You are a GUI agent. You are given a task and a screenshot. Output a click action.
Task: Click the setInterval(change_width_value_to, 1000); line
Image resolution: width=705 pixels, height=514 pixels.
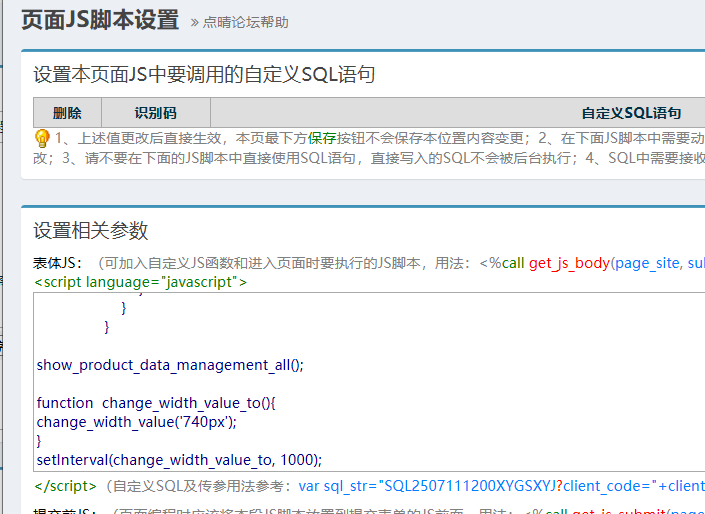pos(179,460)
